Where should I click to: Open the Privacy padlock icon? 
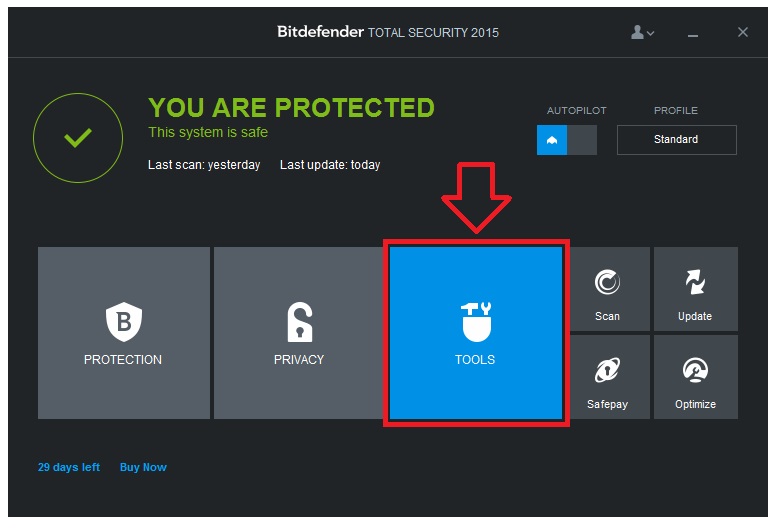pos(300,322)
